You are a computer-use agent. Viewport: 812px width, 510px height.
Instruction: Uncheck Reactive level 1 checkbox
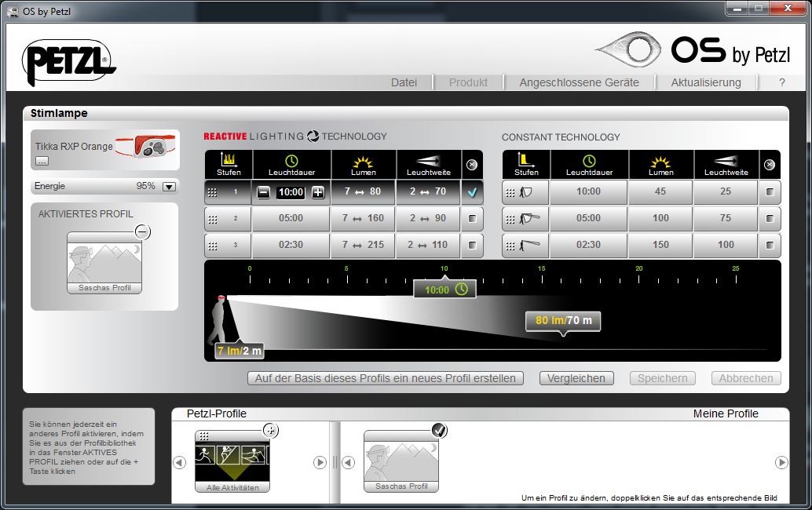click(472, 192)
